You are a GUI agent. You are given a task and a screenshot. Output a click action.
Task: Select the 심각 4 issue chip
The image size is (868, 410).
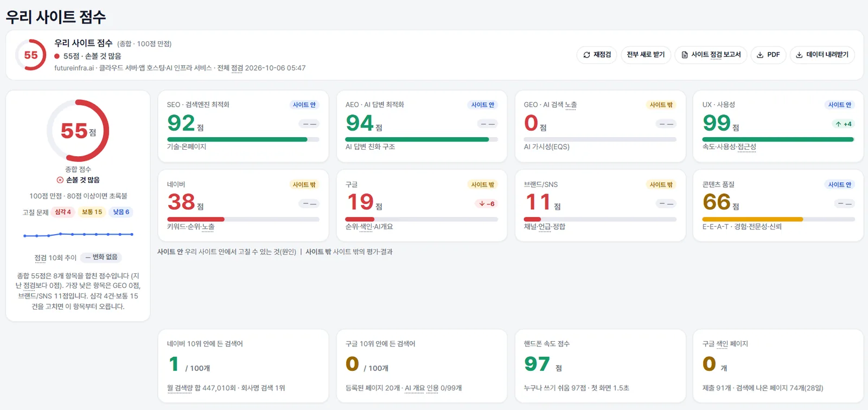pyautogui.click(x=63, y=212)
